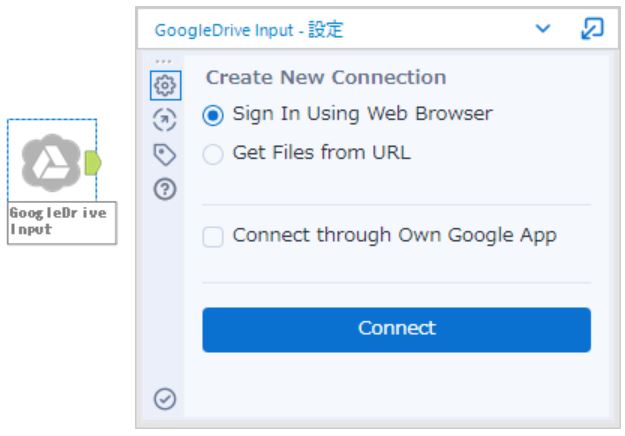
Task: Choose the Get Files from URL radio button
Action: pos(213,154)
